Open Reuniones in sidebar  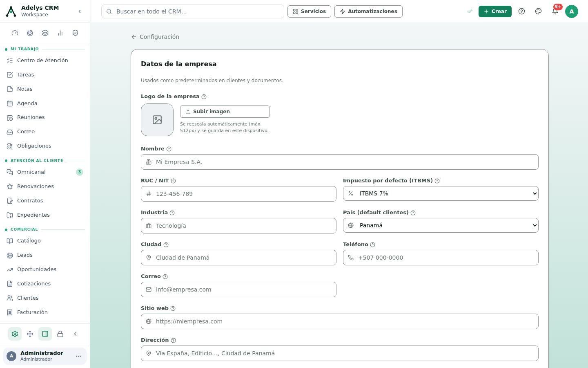pyautogui.click(x=45, y=117)
